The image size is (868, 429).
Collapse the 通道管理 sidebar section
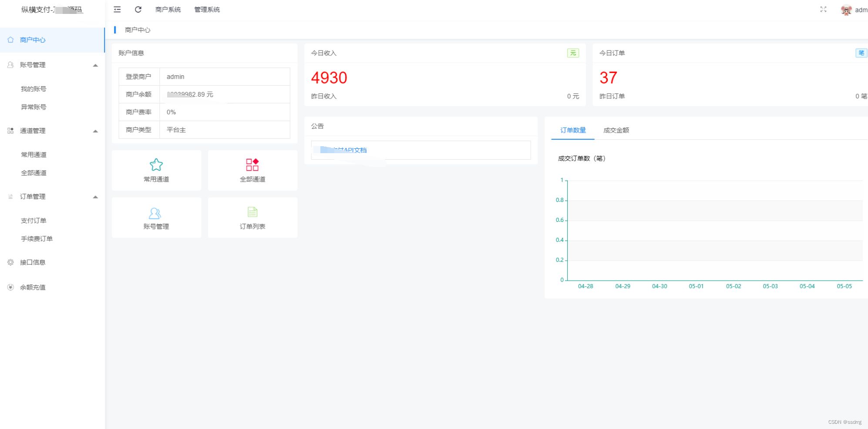95,131
